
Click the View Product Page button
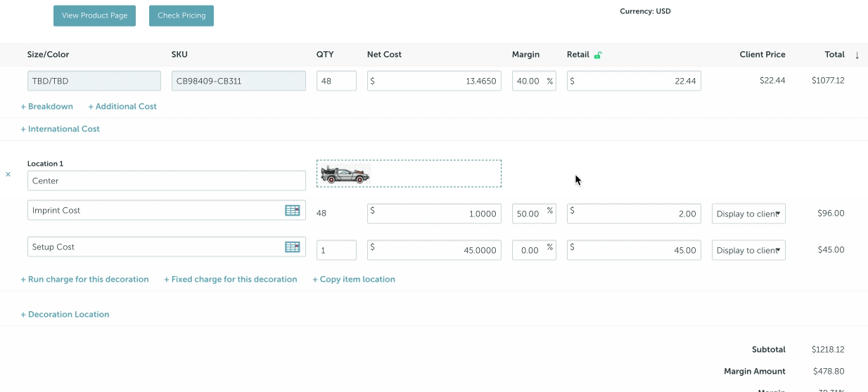click(94, 15)
